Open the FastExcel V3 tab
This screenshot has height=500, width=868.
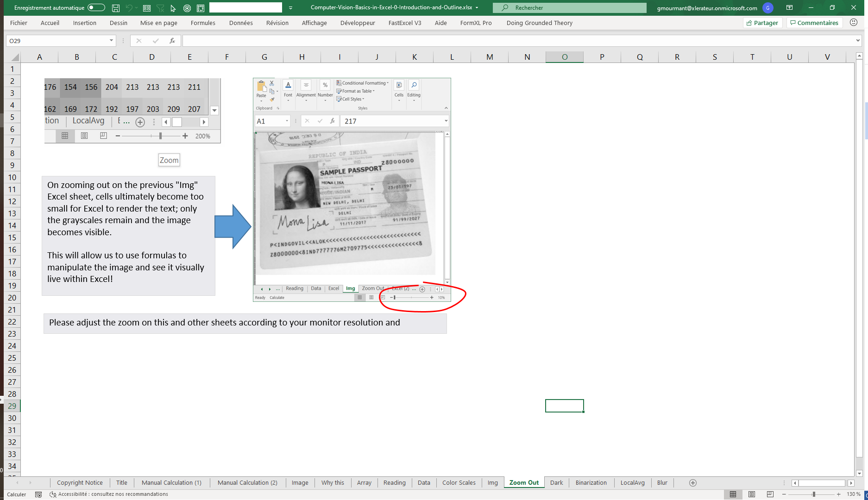(405, 23)
